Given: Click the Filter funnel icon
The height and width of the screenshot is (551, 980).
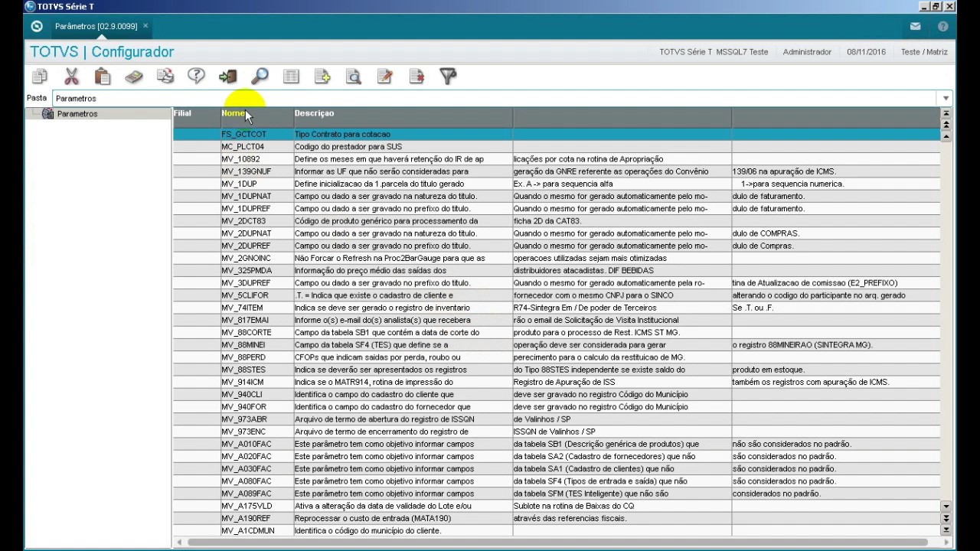Looking at the screenshot, I should [448, 76].
